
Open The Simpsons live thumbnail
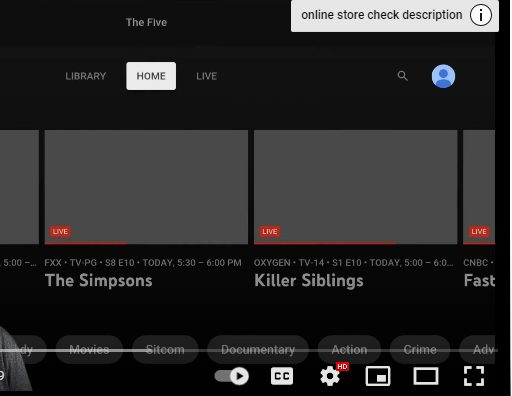click(146, 187)
